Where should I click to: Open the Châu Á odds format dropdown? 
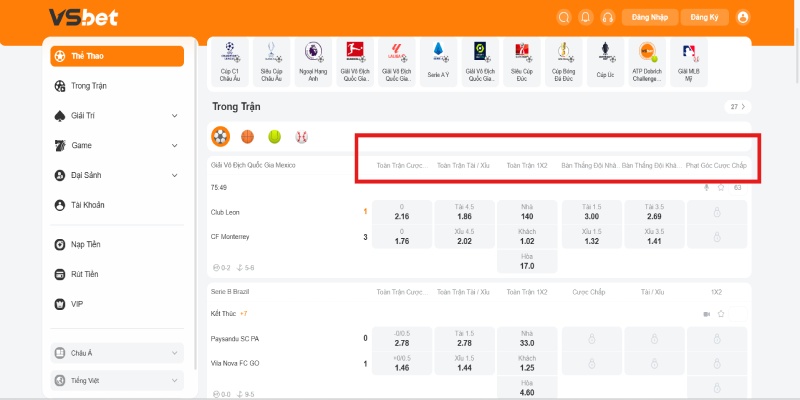pos(117,353)
